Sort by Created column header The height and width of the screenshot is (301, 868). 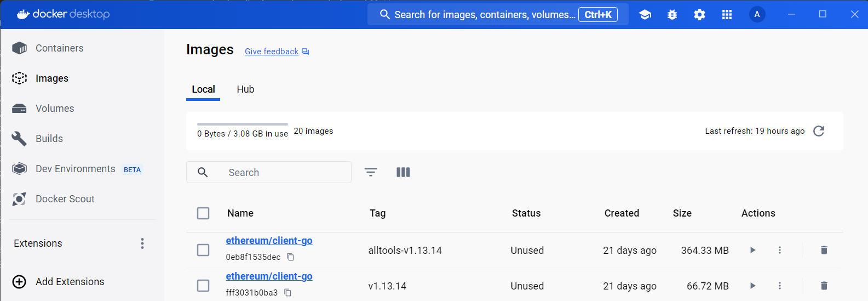tap(622, 213)
